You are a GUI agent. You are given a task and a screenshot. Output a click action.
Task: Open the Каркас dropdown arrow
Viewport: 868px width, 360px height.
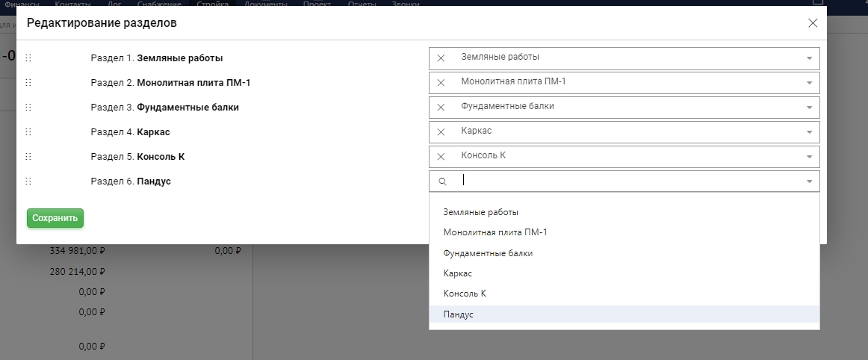[x=809, y=132]
